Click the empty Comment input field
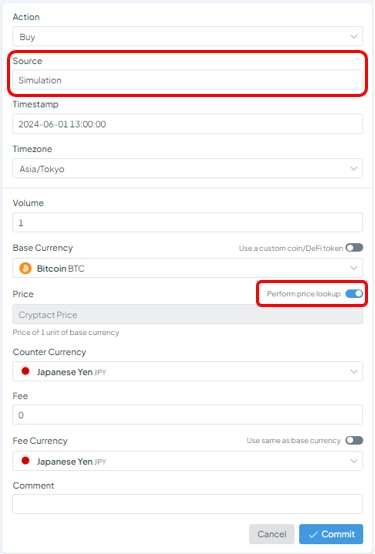Viewport: 375px width, 554px height. coord(188,504)
